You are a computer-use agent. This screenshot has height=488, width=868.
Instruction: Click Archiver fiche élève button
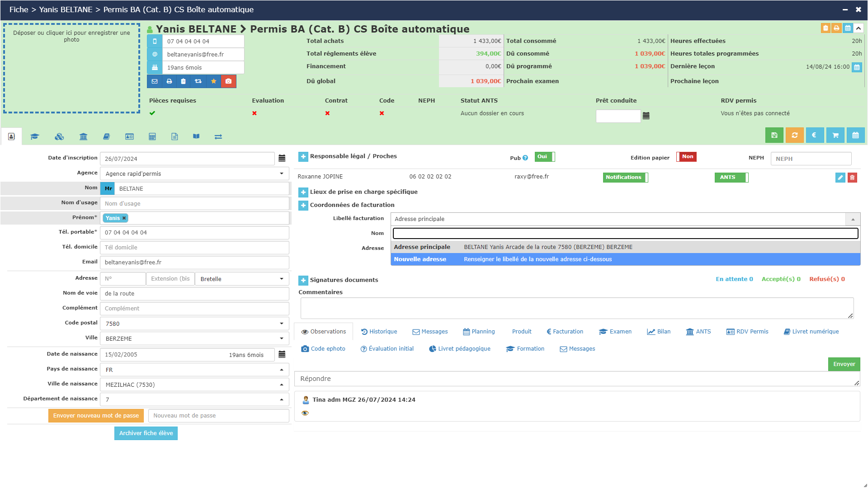tap(146, 433)
